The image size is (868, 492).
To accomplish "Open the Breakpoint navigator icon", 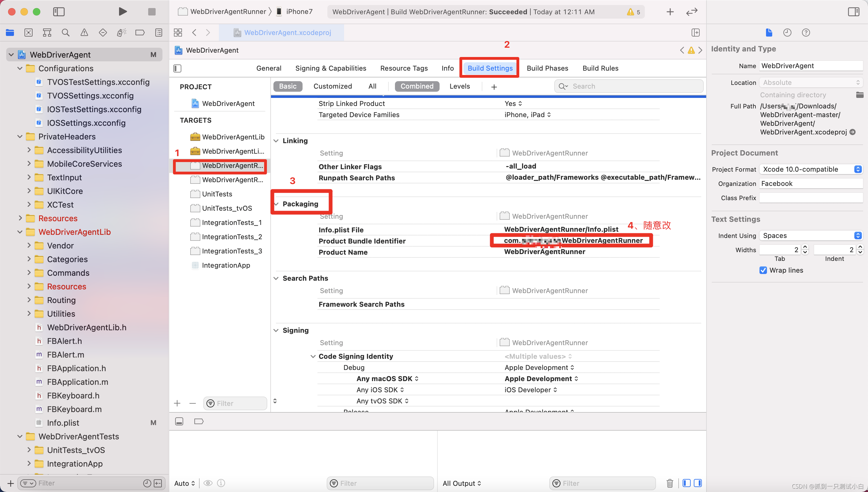I will pos(140,33).
